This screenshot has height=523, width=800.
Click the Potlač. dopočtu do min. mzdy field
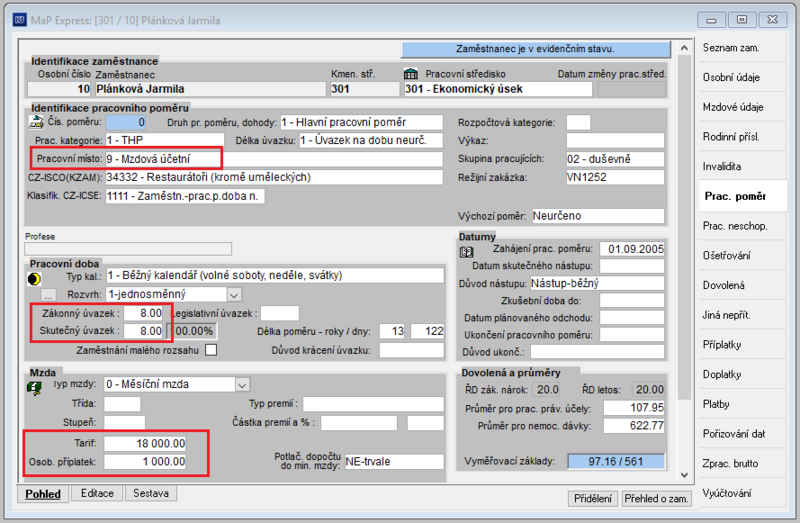(394, 462)
